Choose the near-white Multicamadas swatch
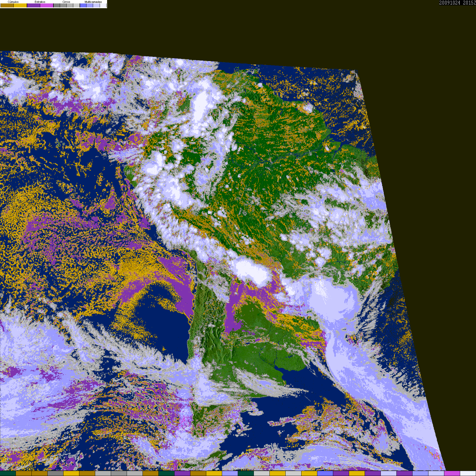Screen dimensions: 476x476 click(103, 5)
